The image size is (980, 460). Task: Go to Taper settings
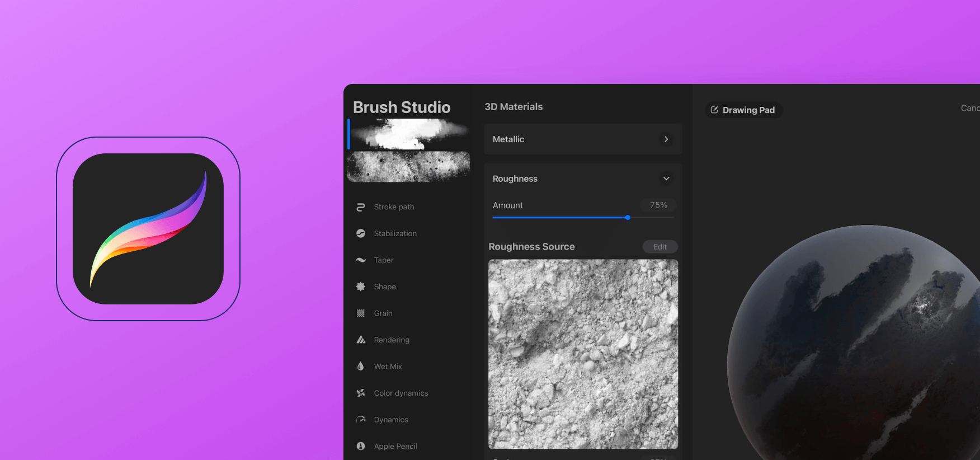(384, 260)
